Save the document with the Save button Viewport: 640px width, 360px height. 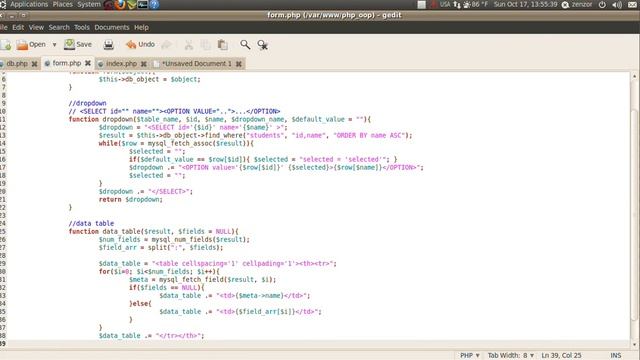point(78,44)
